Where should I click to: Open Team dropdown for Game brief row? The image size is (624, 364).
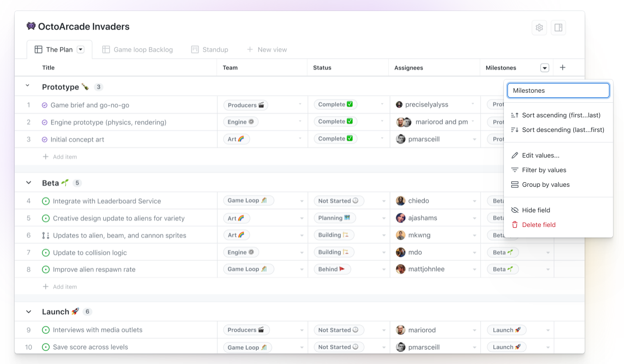click(300, 105)
